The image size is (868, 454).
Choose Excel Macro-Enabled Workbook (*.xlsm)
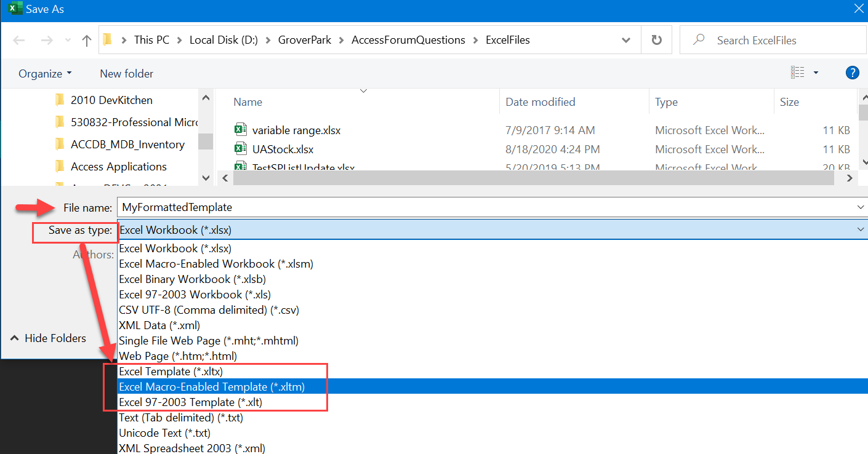(x=492, y=264)
